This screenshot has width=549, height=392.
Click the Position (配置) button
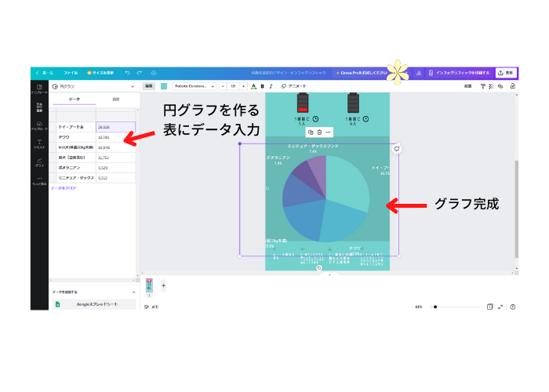[467, 86]
